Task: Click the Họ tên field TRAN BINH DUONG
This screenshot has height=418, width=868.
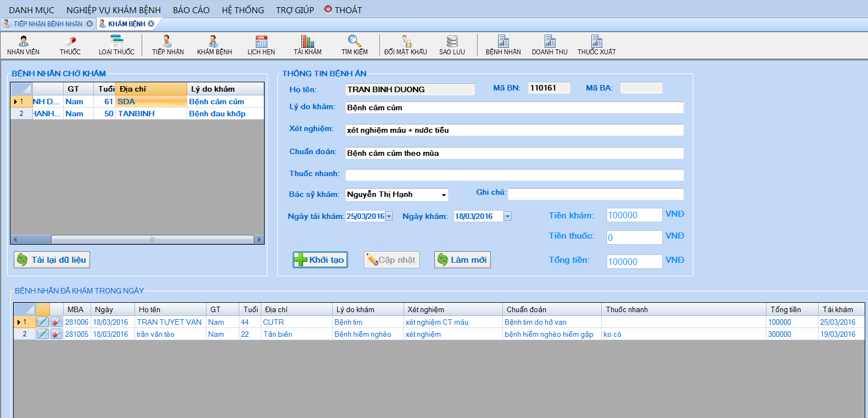Action: [410, 89]
